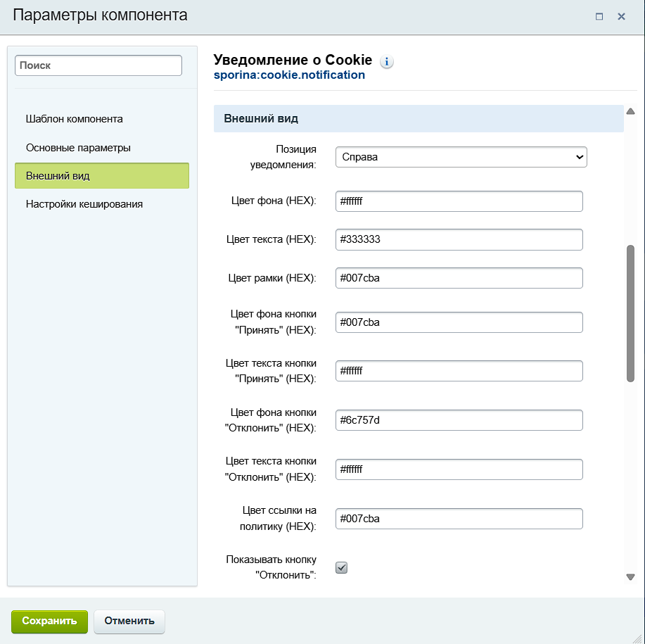The height and width of the screenshot is (644, 645).
Task: Click the info icon beside Уведомление о Cookie
Action: (387, 62)
